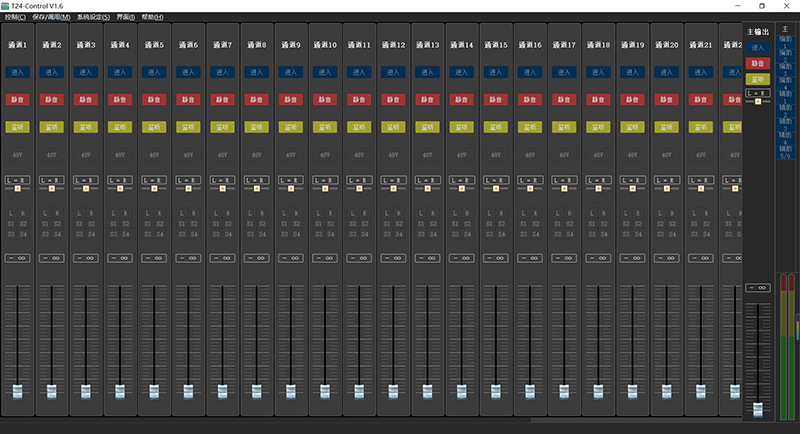Open the 系统设定(S) menu
The image size is (800, 434).
pyautogui.click(x=93, y=18)
